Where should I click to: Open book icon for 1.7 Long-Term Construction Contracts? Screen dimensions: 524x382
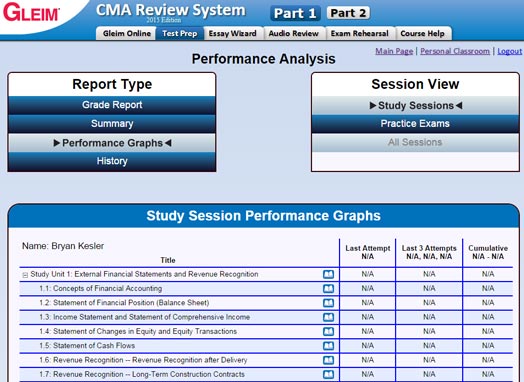(328, 375)
